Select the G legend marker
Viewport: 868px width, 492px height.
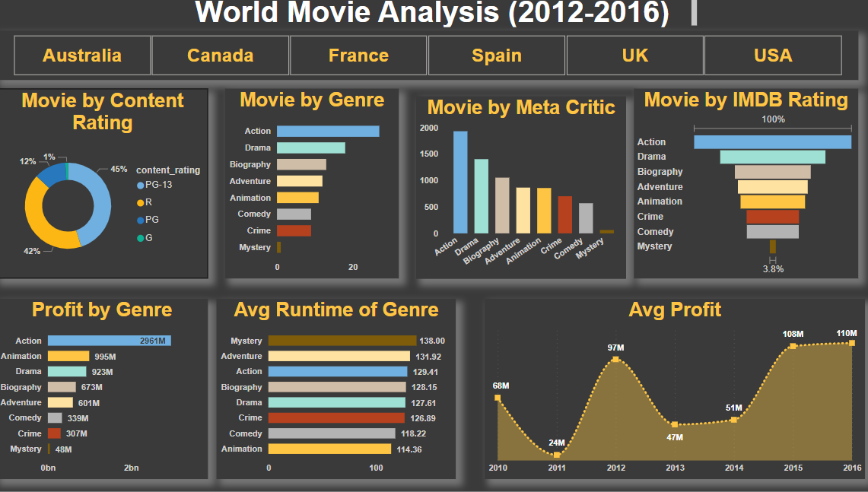pyautogui.click(x=140, y=238)
